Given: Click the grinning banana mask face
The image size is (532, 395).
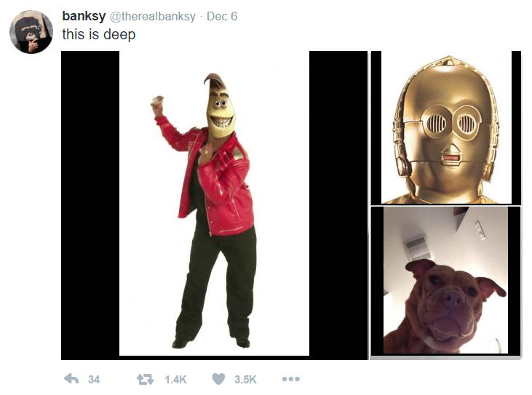Looking at the screenshot, I should [221, 108].
